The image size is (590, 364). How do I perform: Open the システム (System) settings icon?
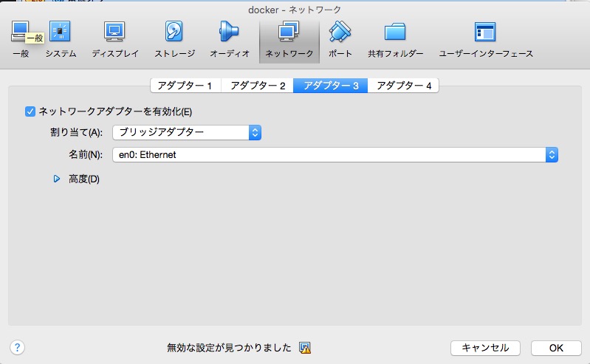click(x=61, y=40)
